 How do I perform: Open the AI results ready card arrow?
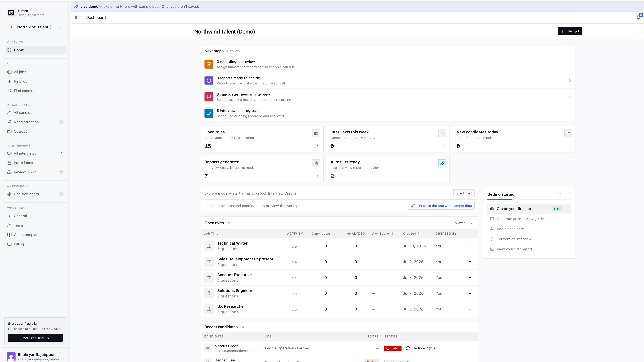[444, 176]
